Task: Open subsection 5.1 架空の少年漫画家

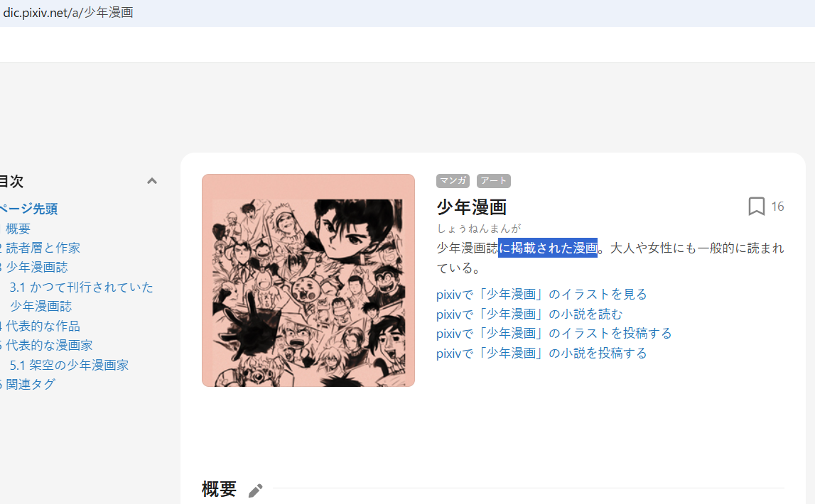Action: point(69,365)
